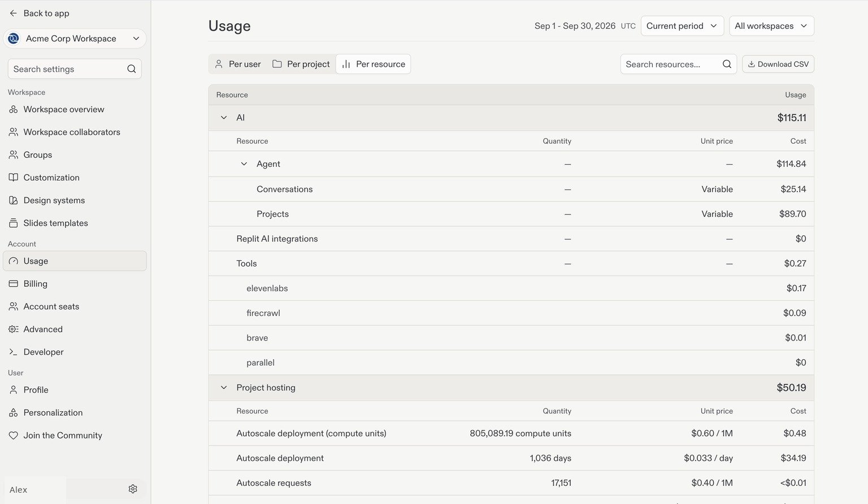The image size is (868, 504).
Task: Click the download icon in Download CSV
Action: 752,64
